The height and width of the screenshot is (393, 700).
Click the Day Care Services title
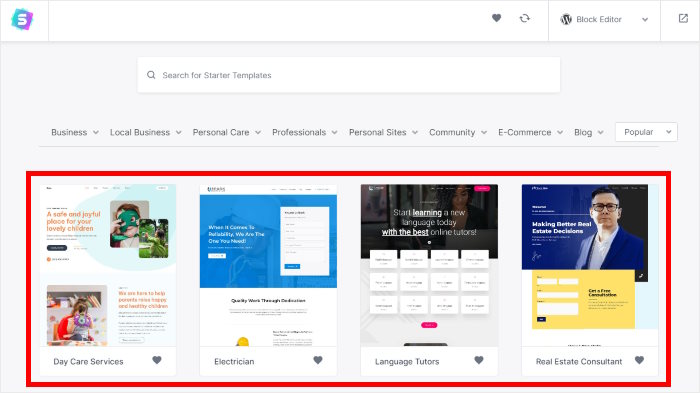pos(88,361)
